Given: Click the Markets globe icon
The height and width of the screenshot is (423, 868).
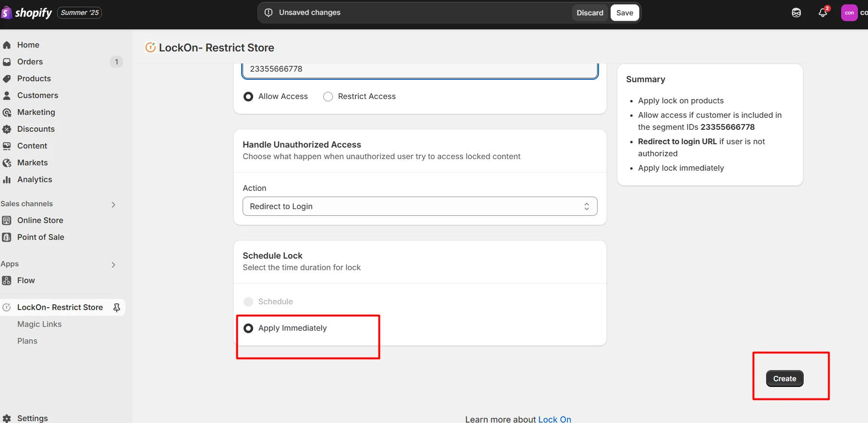Looking at the screenshot, I should [7, 163].
